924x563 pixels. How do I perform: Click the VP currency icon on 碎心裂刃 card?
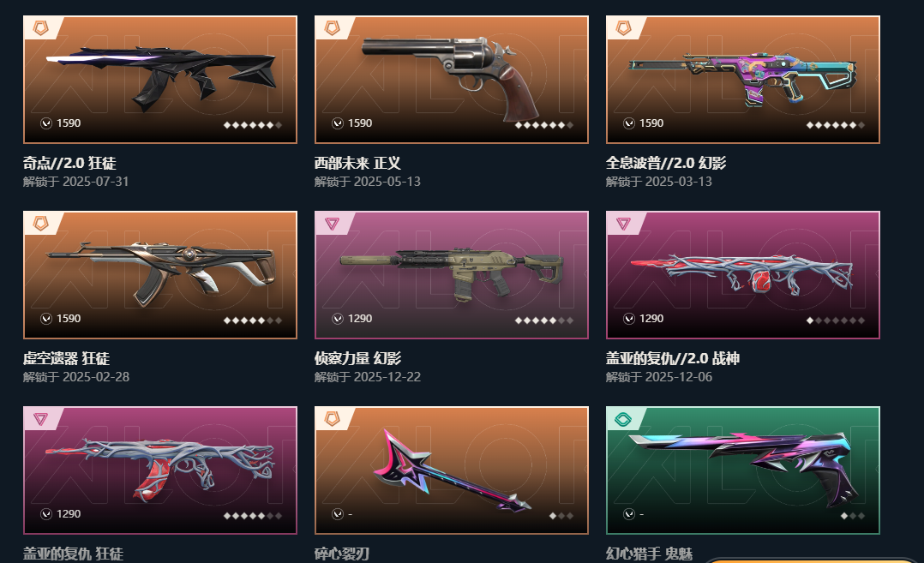(338, 514)
